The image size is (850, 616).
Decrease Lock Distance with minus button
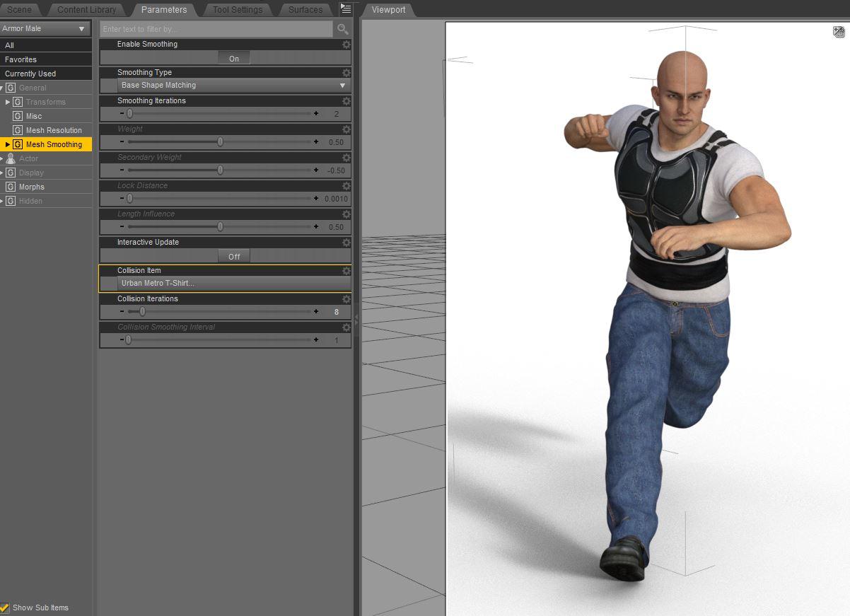coord(122,199)
